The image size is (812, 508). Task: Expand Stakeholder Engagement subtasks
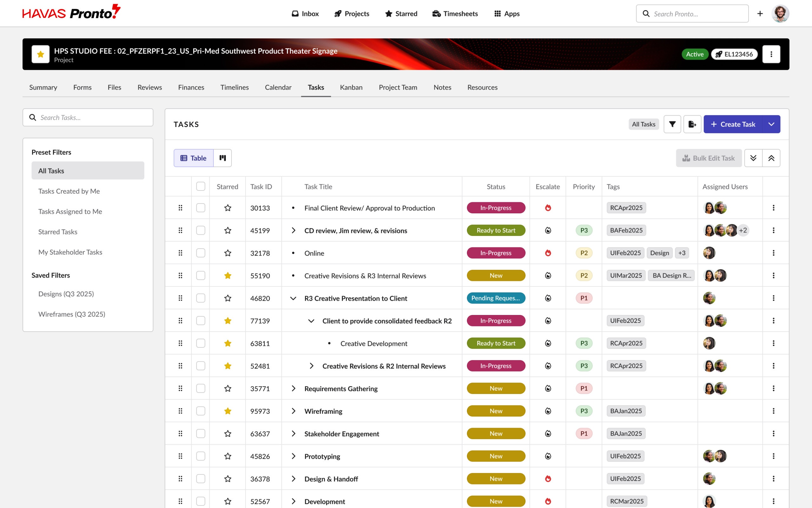tap(293, 434)
